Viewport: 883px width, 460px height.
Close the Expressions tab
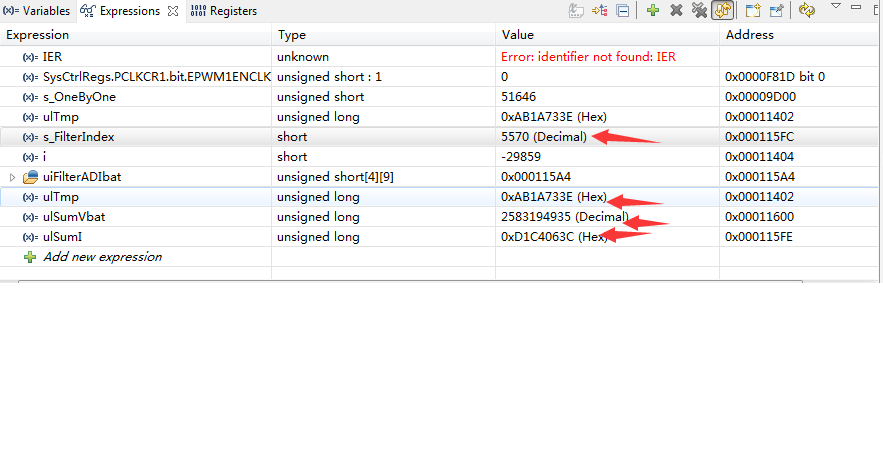172,11
